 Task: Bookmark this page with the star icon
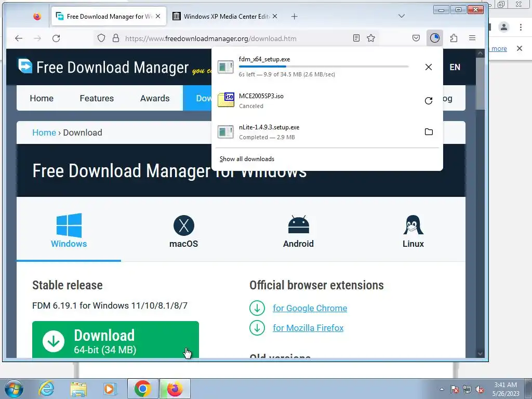[x=371, y=38]
